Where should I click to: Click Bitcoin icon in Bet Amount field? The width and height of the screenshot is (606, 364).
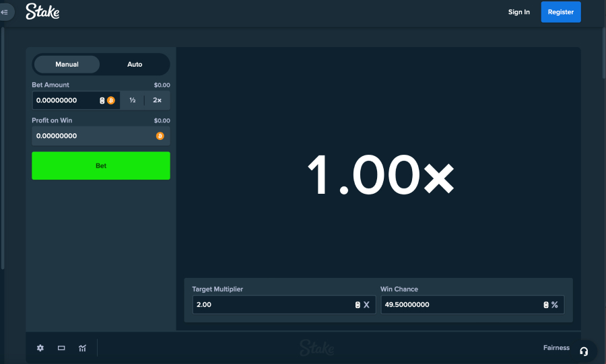(x=111, y=100)
